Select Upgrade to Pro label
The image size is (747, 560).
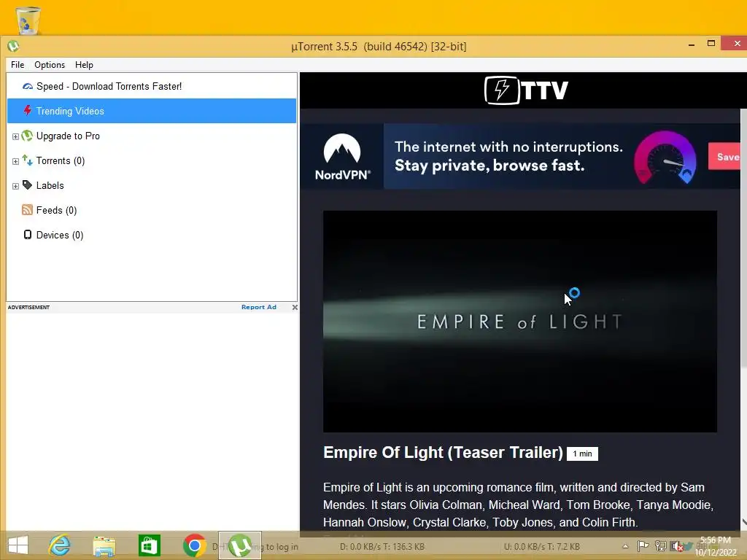[68, 136]
